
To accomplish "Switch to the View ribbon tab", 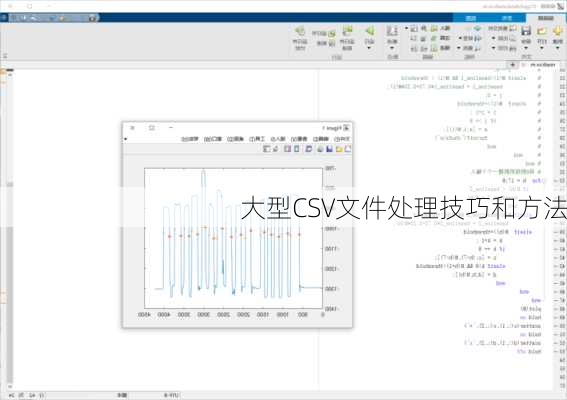I will tap(471, 18).
